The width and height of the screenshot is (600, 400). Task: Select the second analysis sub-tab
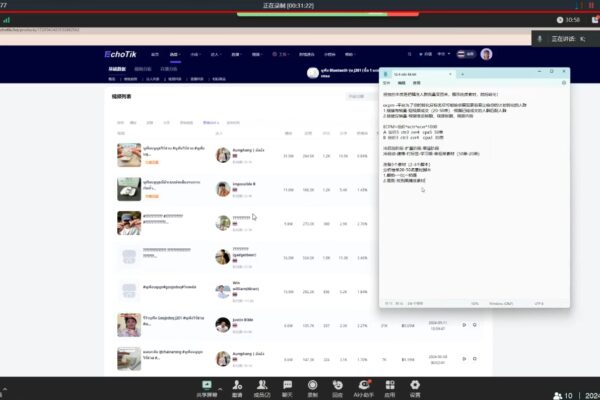click(143, 69)
